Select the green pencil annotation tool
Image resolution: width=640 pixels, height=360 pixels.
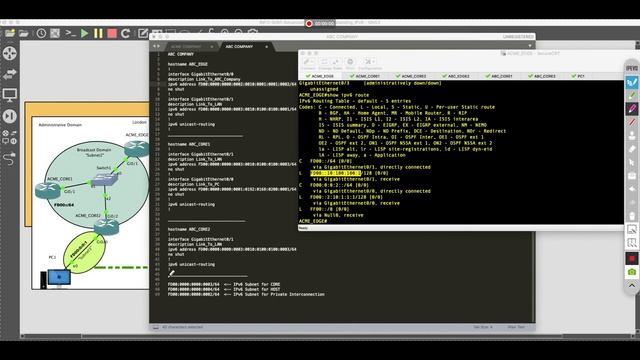point(631,96)
